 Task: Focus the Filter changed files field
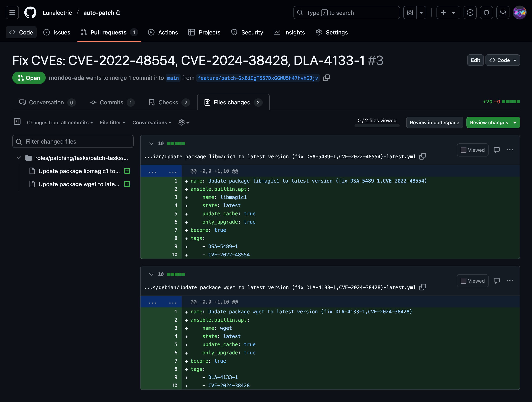point(73,142)
